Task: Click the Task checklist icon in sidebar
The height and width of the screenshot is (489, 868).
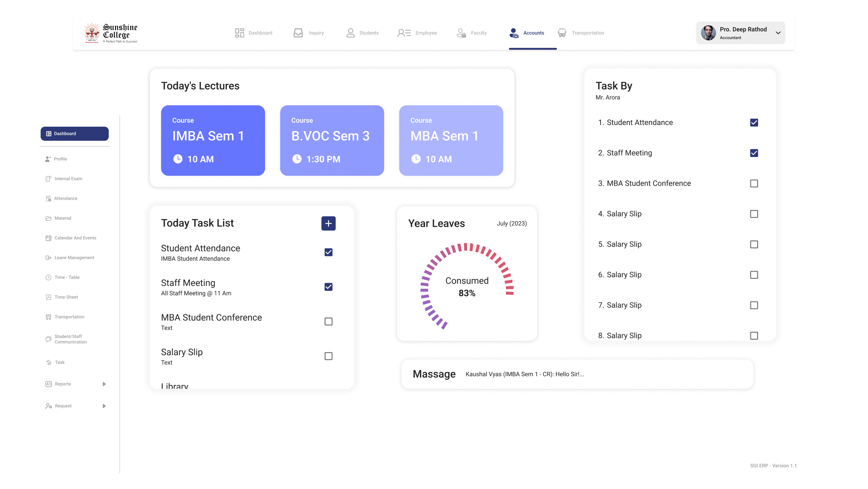Action: [49, 362]
